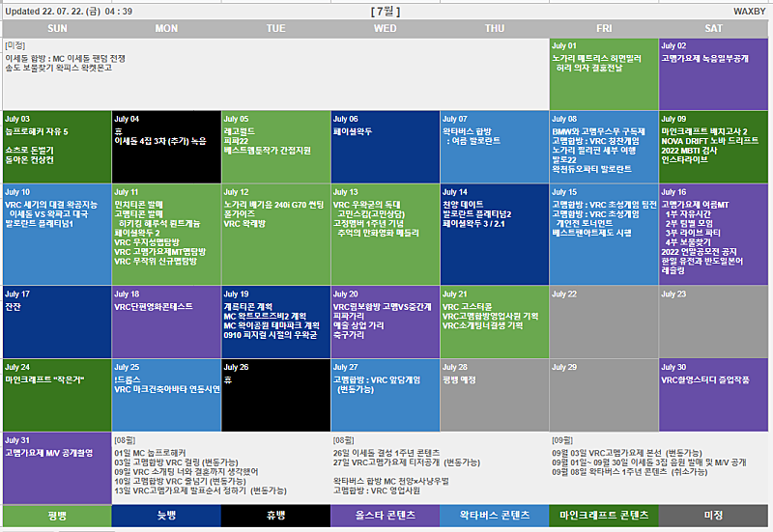
Task: Select the SAT column header
Action: click(x=713, y=29)
